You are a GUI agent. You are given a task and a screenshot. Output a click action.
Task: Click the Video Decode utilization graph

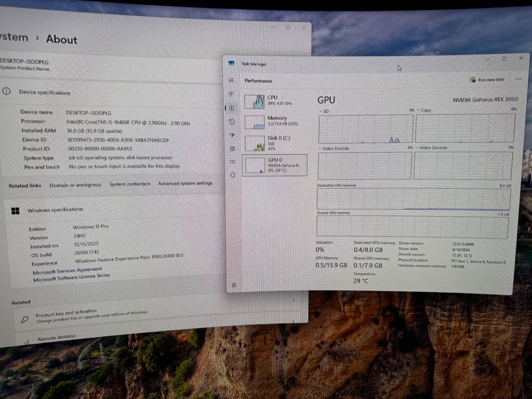click(x=463, y=165)
